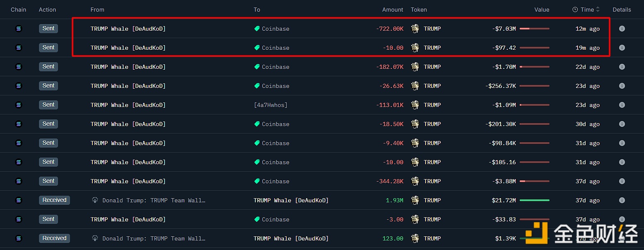
Task: Click the value bar next to -$7.03M
Action: tap(534, 29)
